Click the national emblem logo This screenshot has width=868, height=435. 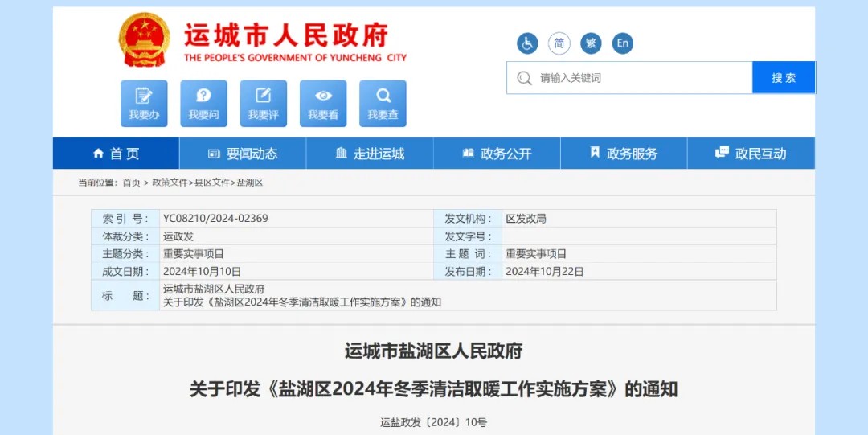(x=145, y=40)
